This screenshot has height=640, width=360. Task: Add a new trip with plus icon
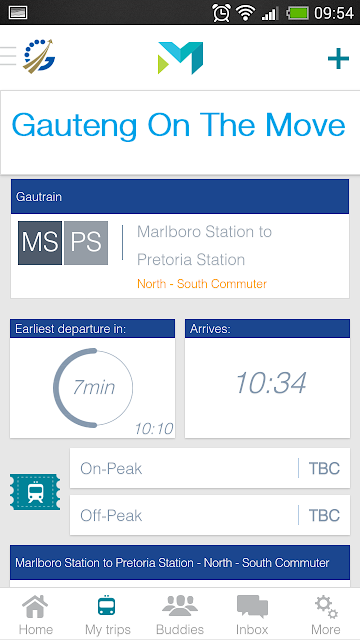click(338, 58)
